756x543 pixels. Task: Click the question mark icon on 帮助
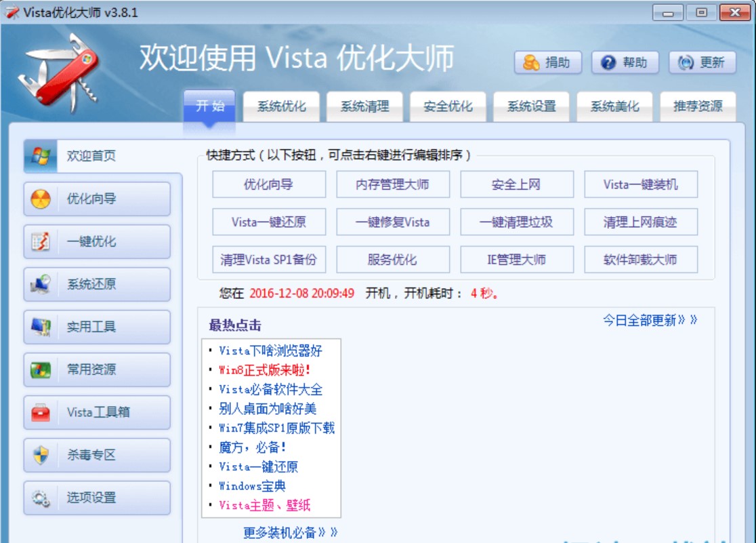(608, 63)
